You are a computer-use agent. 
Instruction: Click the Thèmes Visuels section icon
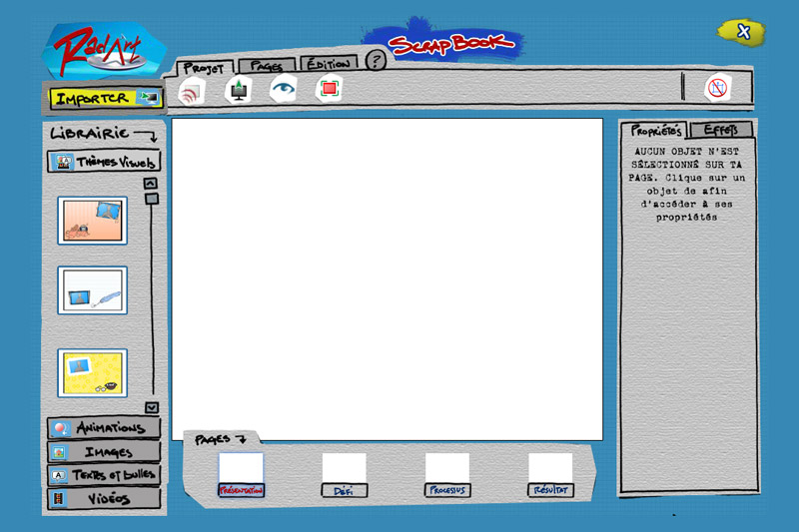64,162
